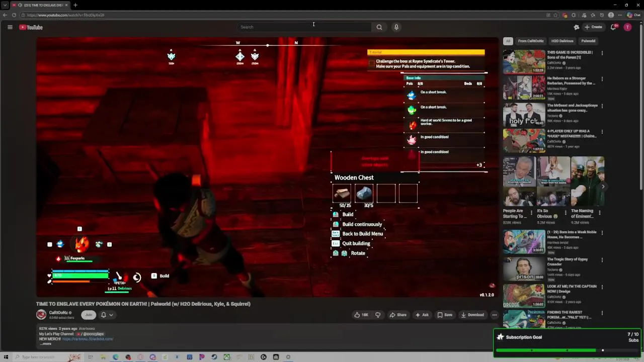Open the Xbox app on taskbar

[227, 357]
